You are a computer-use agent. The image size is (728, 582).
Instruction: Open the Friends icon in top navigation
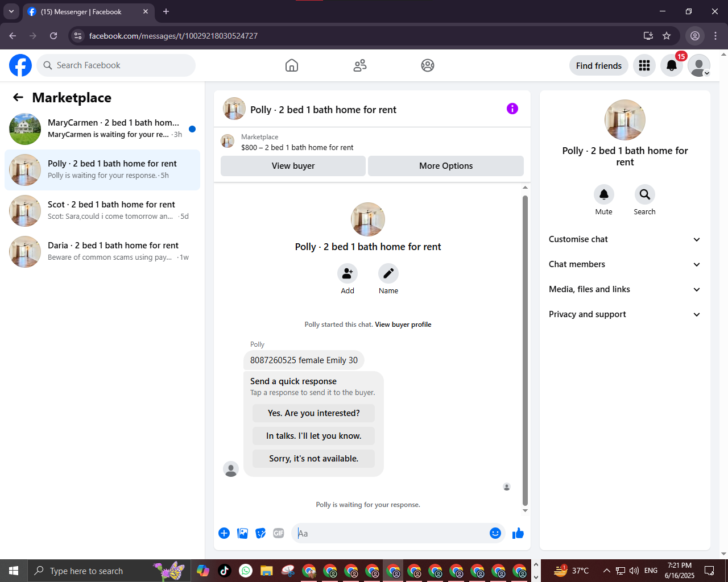tap(360, 65)
